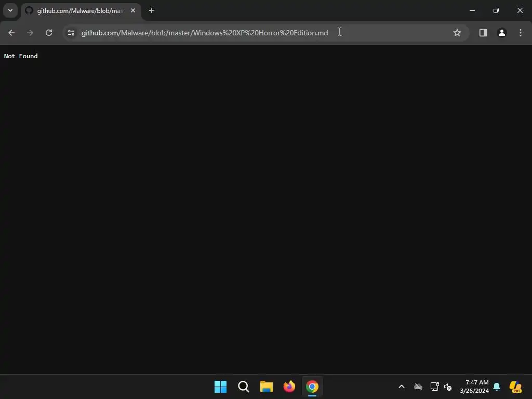Click the Chrome taskbar icon

(x=312, y=387)
